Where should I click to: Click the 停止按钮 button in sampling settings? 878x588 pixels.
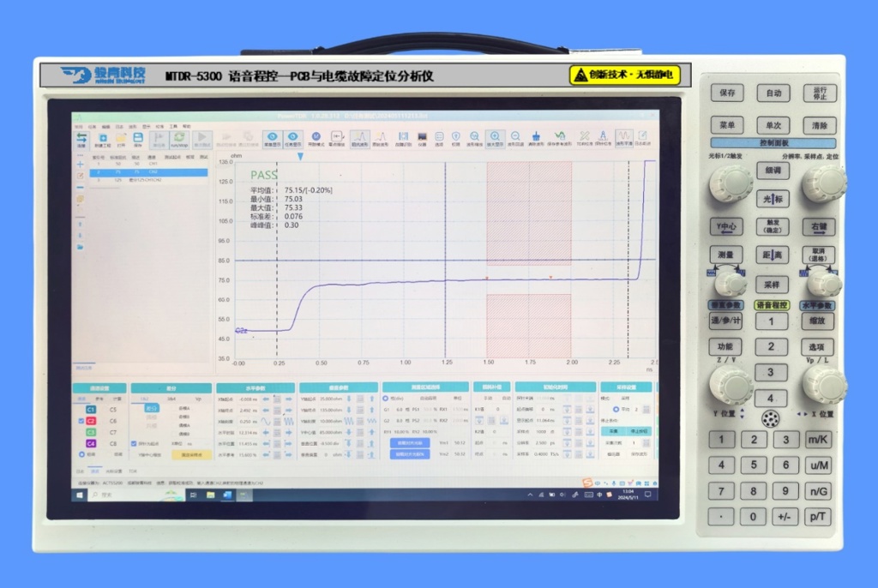coord(639,431)
